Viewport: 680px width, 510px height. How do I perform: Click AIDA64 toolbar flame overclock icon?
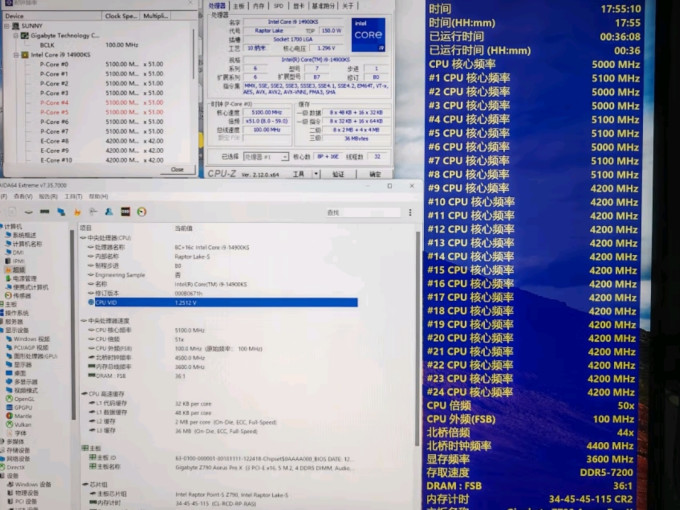point(77,212)
